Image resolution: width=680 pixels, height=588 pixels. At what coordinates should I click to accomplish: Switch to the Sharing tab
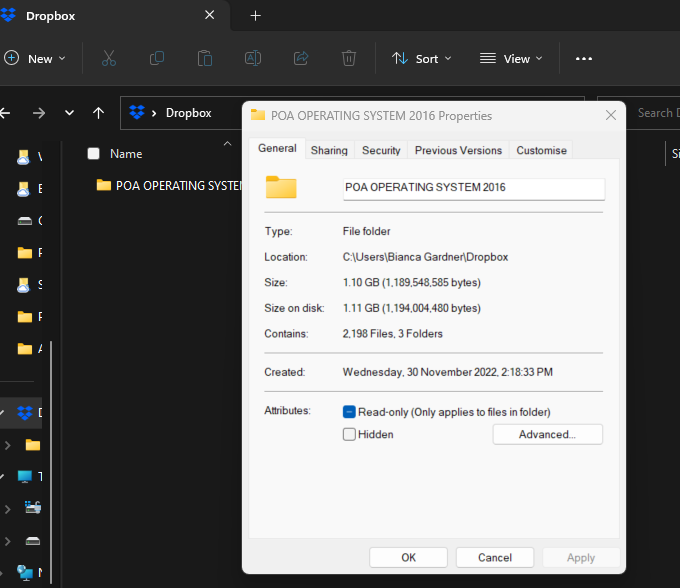point(329,150)
